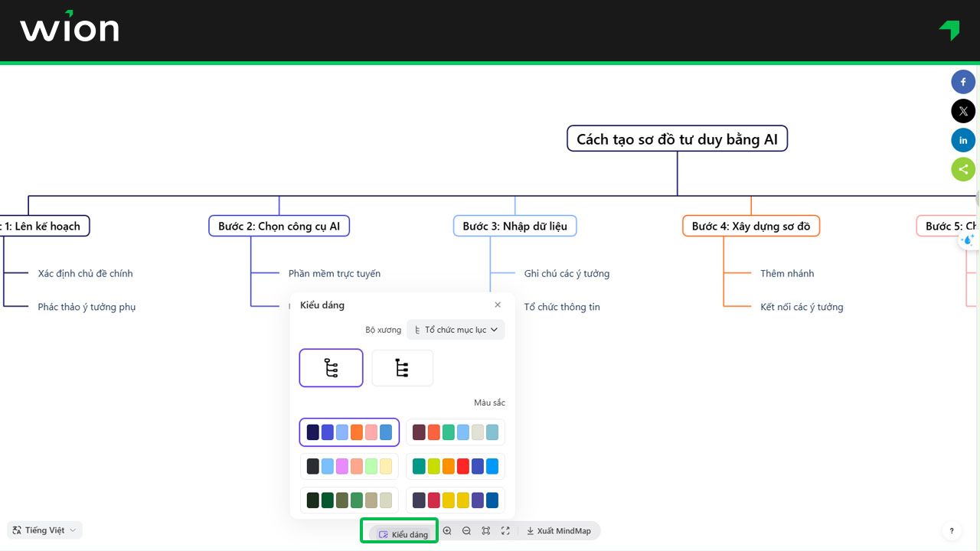Share on LinkedIn using the blue icon
980x551 pixels.
coord(963,140)
